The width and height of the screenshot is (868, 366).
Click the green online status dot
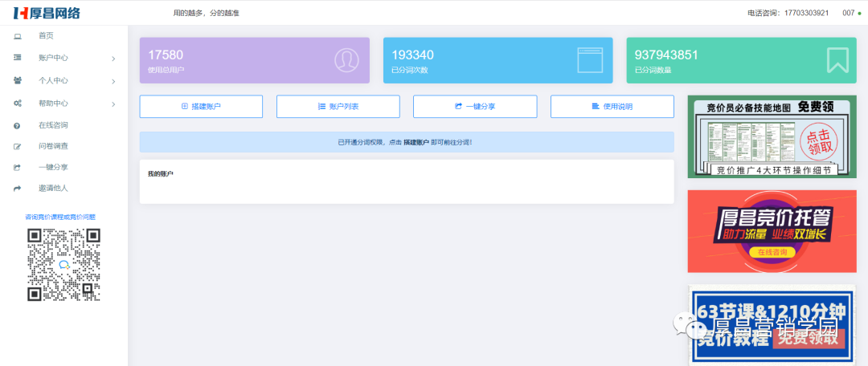[x=859, y=14]
